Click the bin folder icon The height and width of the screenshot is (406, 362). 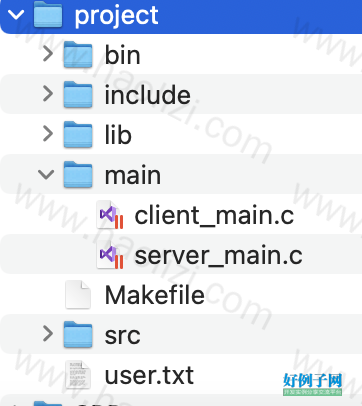click(x=78, y=54)
